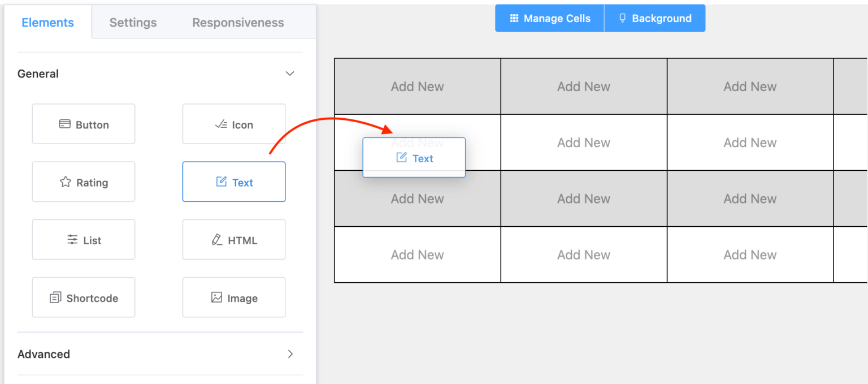Click the Background droplet icon
868x384 pixels.
pos(622,18)
